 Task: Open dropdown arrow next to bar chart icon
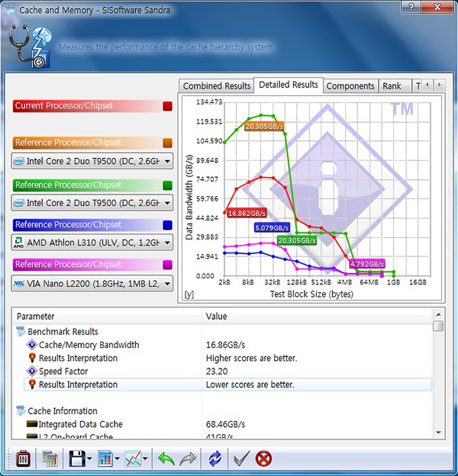click(x=118, y=458)
